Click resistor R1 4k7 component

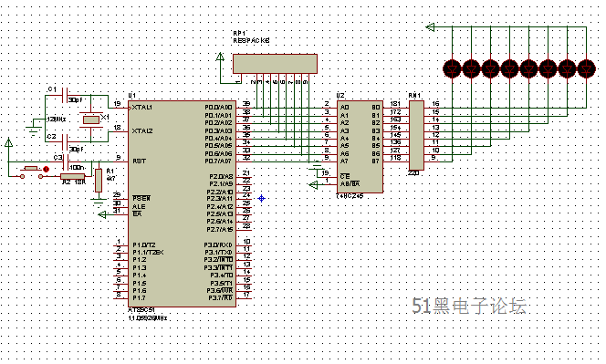click(99, 181)
